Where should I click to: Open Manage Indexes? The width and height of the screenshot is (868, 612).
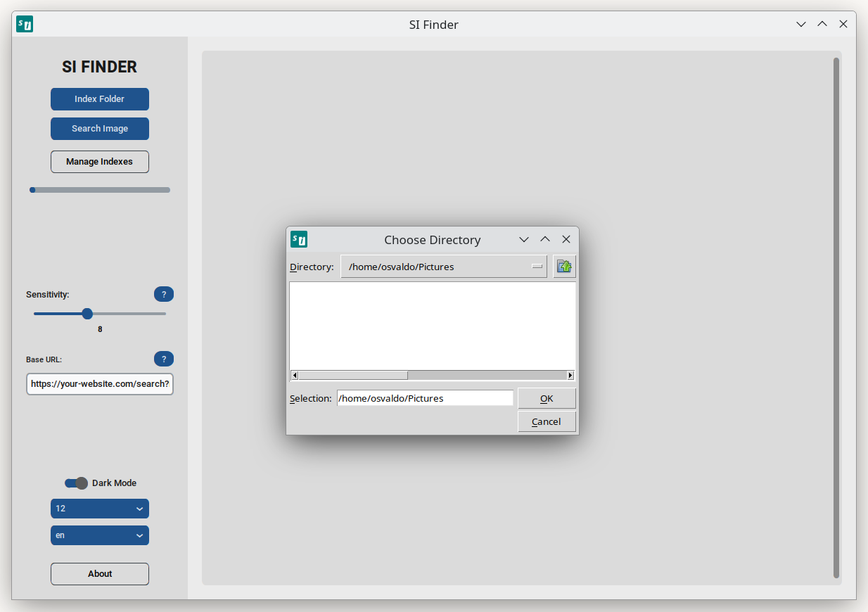click(99, 161)
